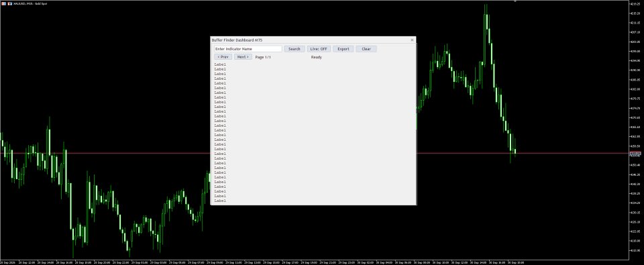The height and width of the screenshot is (265, 644).
Task: Go to next page with Next >
Action: (x=243, y=57)
